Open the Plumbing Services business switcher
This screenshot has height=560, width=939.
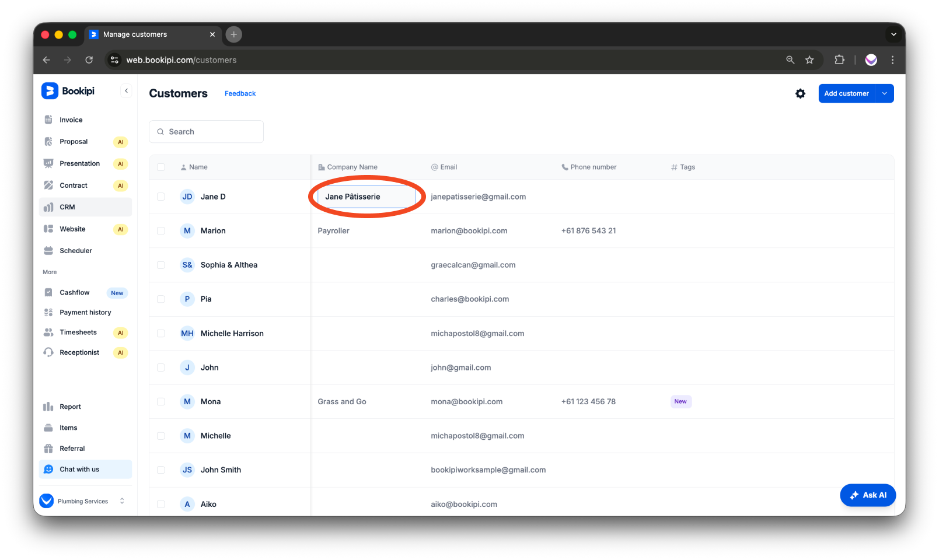pos(82,501)
